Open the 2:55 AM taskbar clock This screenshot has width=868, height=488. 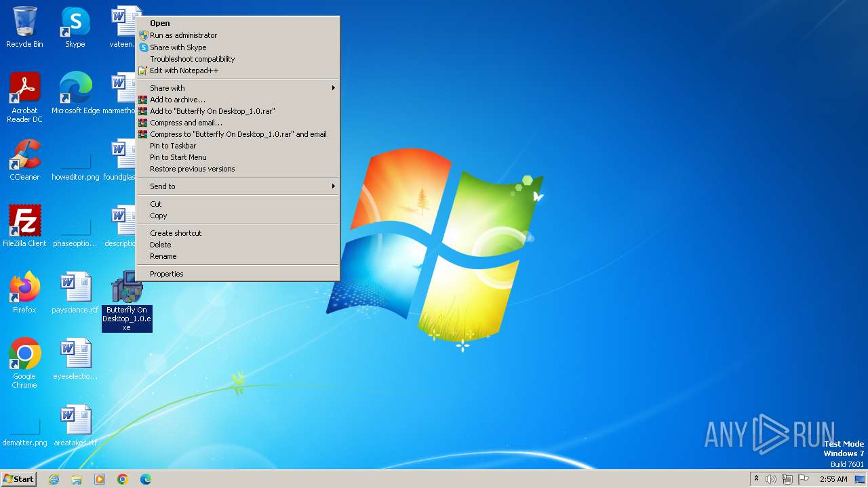tap(833, 479)
